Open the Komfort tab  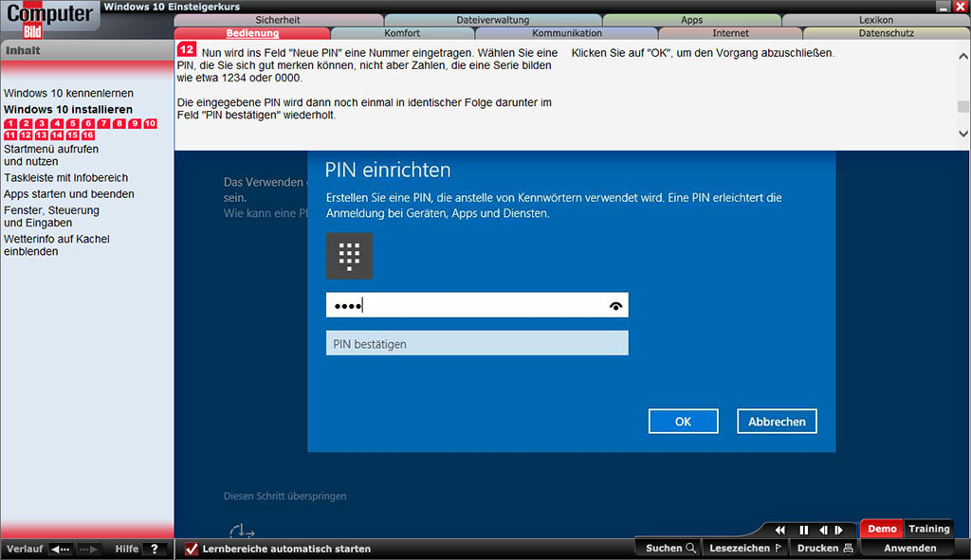click(x=402, y=33)
